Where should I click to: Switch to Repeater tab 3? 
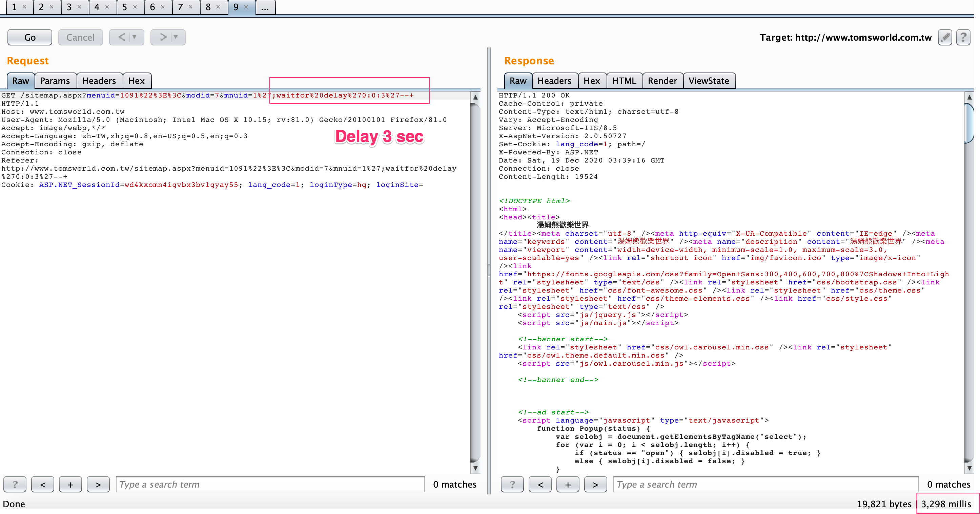[x=69, y=7]
